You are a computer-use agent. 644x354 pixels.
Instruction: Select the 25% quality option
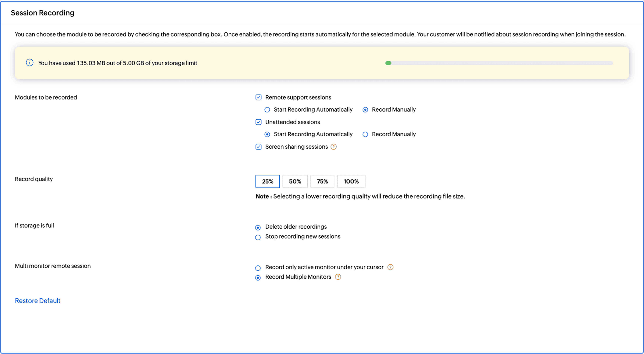[x=267, y=181]
